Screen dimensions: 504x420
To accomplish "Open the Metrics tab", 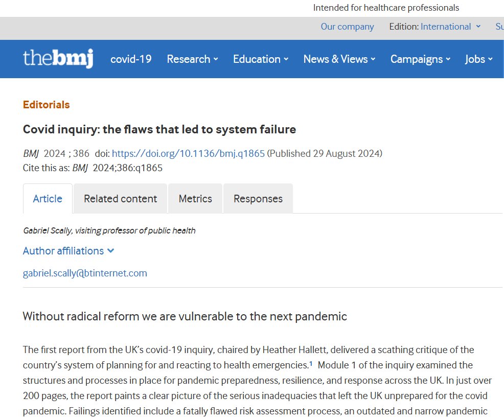I will tap(195, 199).
